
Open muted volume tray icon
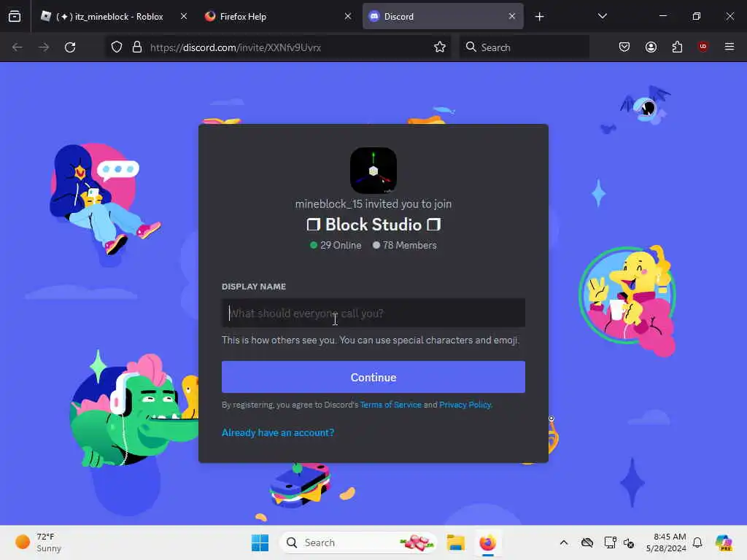(629, 542)
